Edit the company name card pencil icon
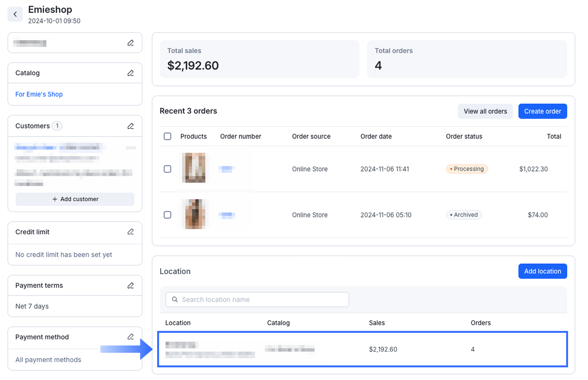Viewport: 588px width, 380px height. (x=131, y=43)
